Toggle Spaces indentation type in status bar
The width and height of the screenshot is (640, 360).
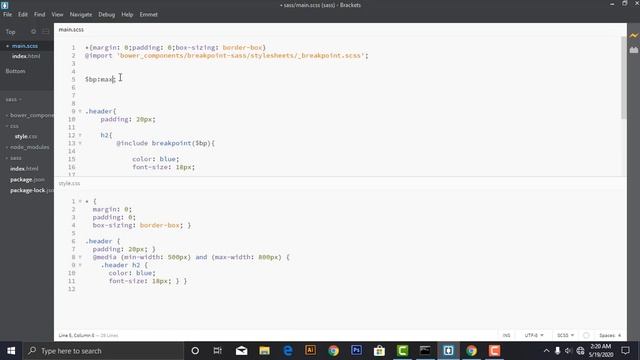click(607, 335)
